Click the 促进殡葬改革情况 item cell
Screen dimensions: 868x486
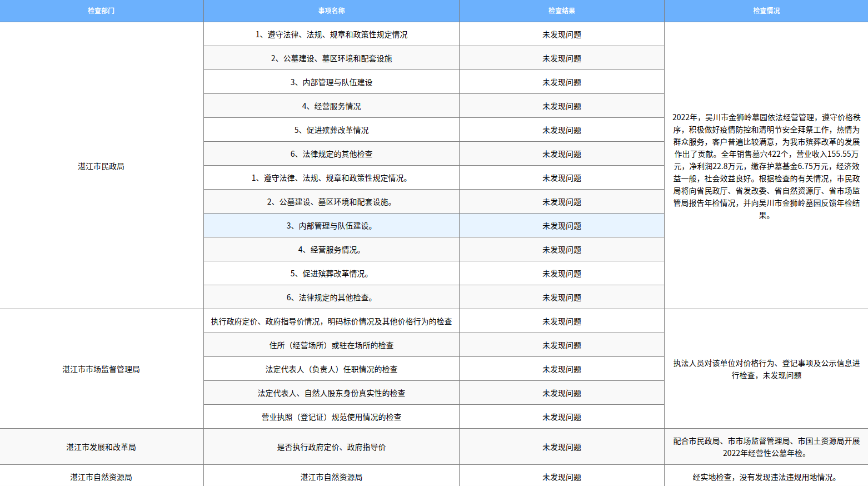(332, 130)
